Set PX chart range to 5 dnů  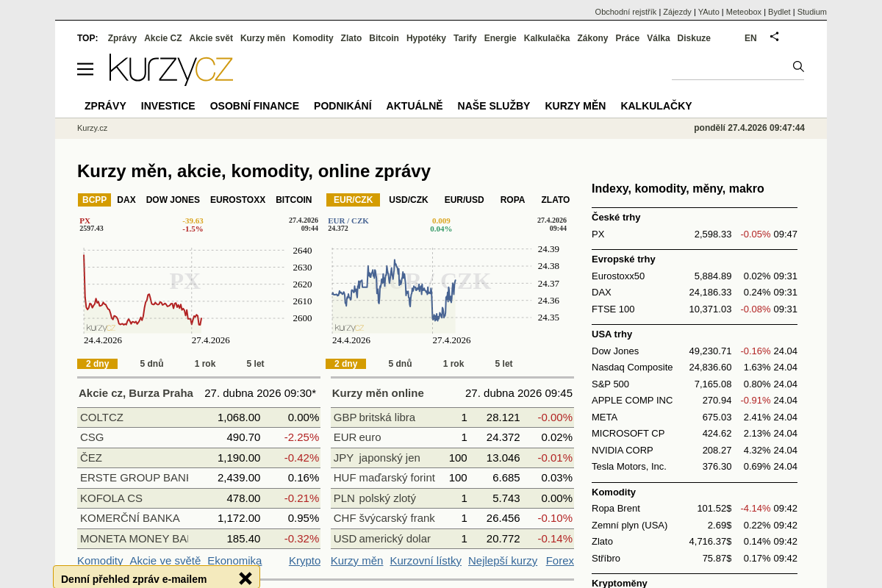151,364
